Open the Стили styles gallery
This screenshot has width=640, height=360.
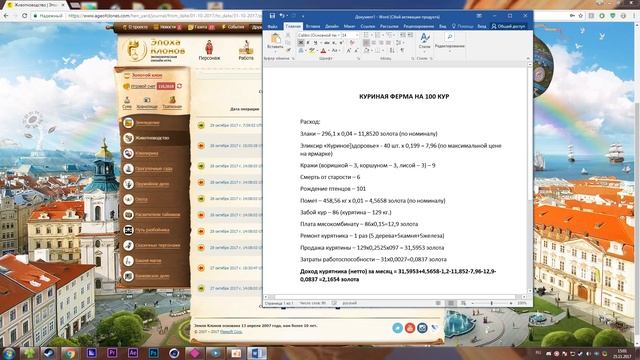(x=424, y=42)
